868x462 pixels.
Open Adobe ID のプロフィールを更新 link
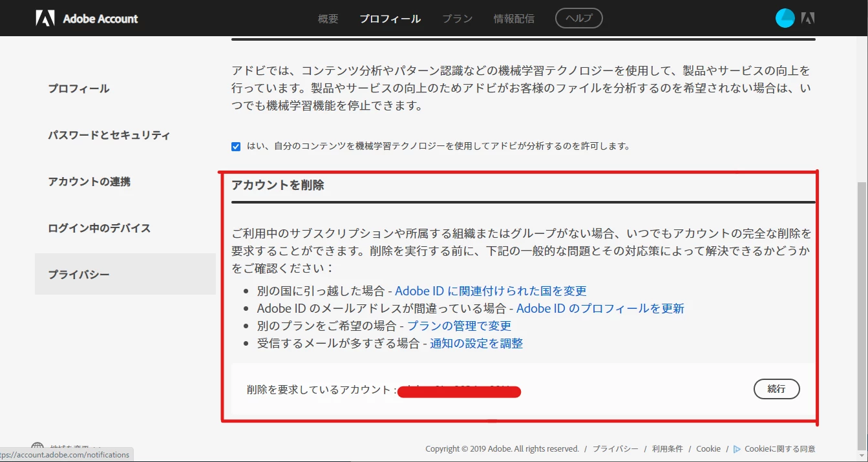point(600,308)
